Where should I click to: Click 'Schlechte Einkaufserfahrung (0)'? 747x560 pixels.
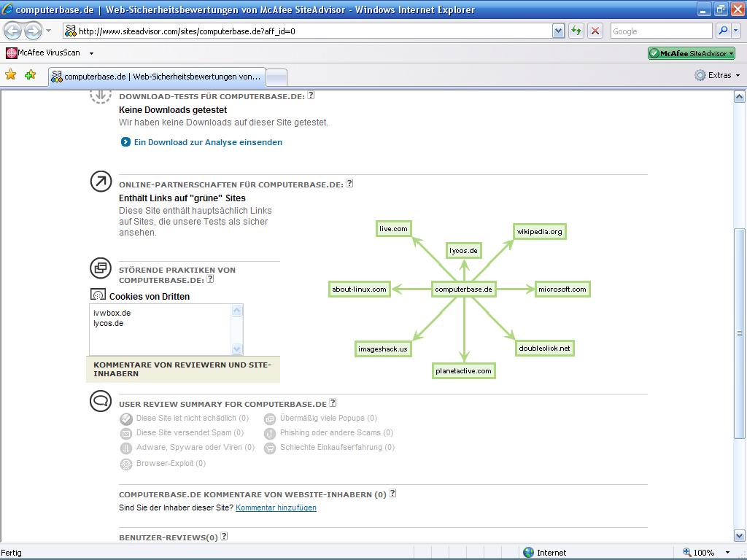tap(337, 447)
